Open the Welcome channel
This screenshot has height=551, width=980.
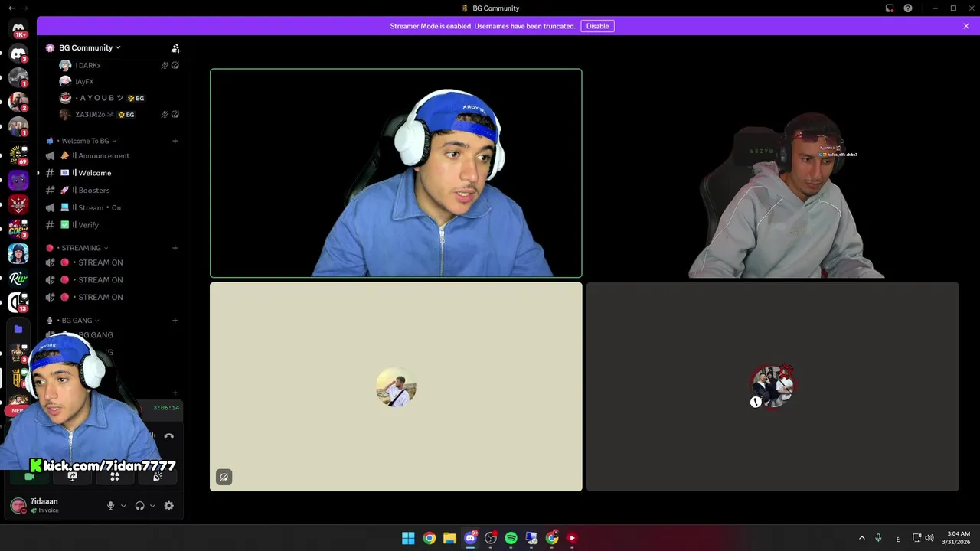[x=112, y=173]
